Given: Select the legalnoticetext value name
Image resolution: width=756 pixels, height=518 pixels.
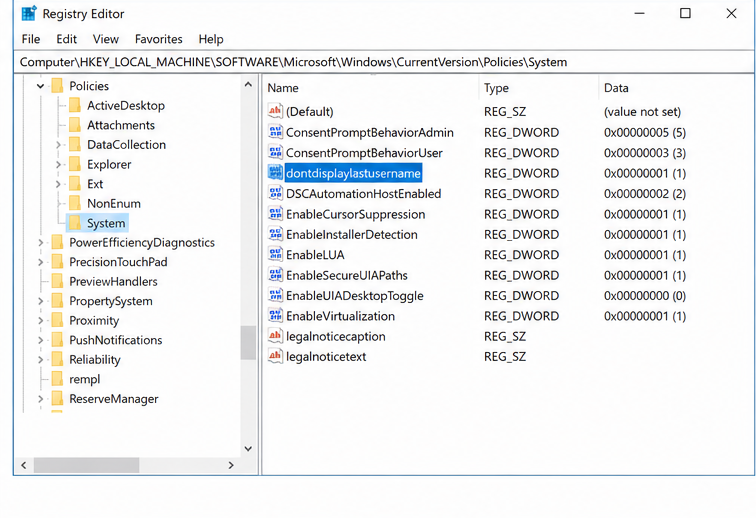Looking at the screenshot, I should tap(326, 357).
